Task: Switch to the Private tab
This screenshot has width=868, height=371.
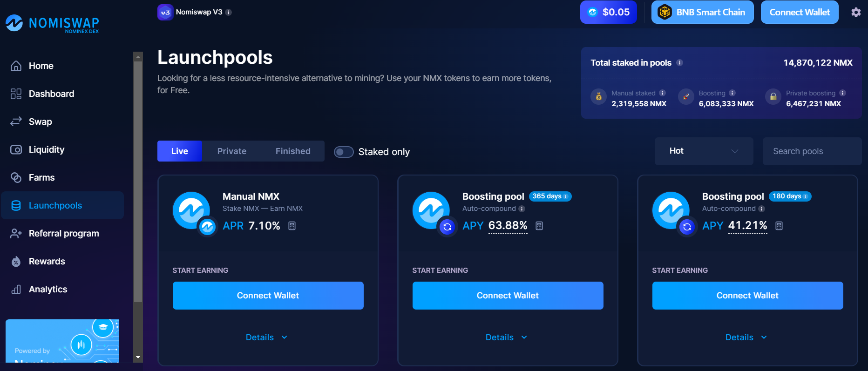Action: pyautogui.click(x=232, y=151)
